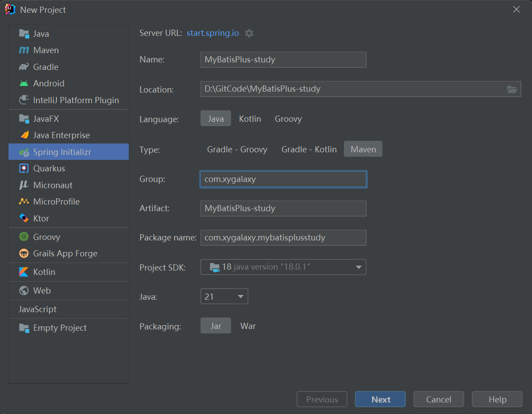
Task: Select the Gradle elephant icon
Action: pyautogui.click(x=24, y=67)
